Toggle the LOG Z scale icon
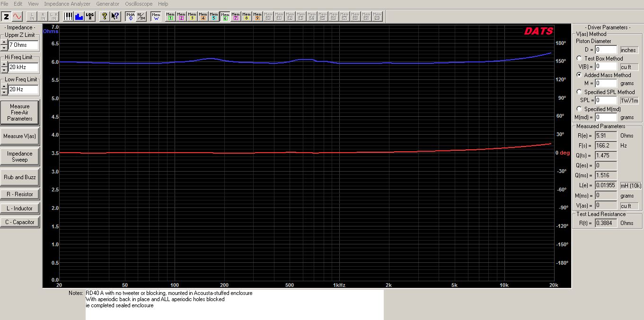Viewport: 644px width, 320px height. click(90, 17)
